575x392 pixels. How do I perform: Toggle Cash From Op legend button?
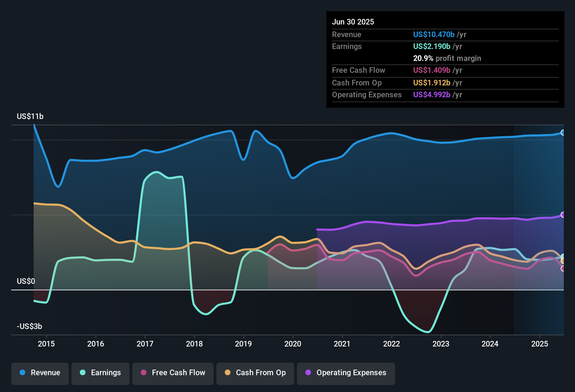click(255, 373)
